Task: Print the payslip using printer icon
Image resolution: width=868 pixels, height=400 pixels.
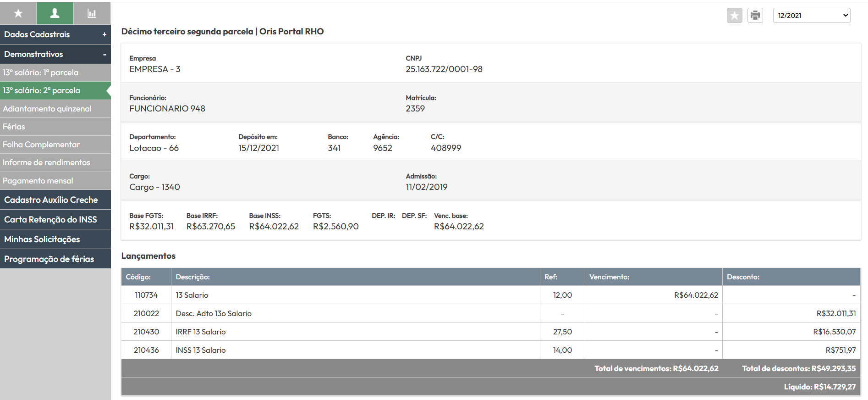Action: tap(755, 16)
